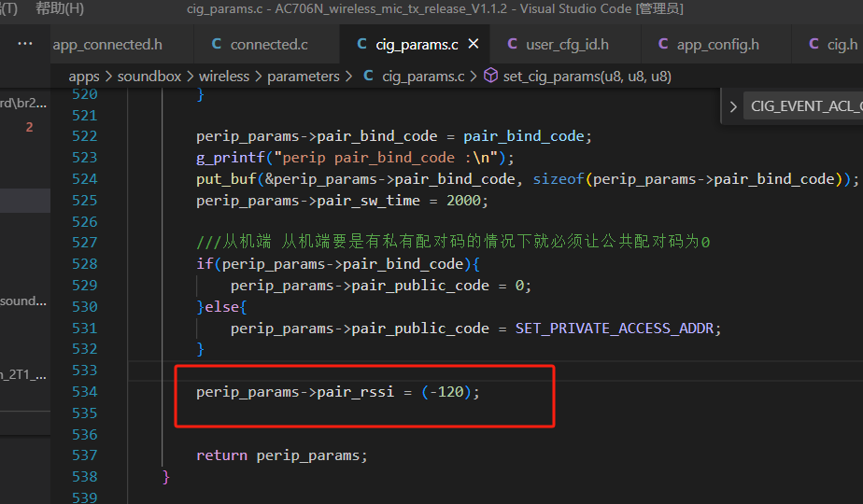Select the soundbox breadcrumb segment
The width and height of the screenshot is (863, 504).
[x=149, y=77]
